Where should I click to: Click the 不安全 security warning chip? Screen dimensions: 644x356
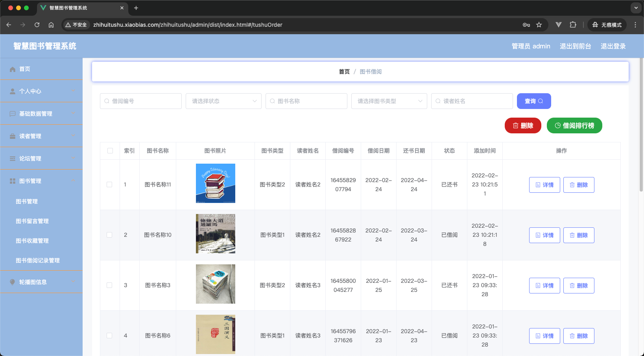[x=76, y=25]
